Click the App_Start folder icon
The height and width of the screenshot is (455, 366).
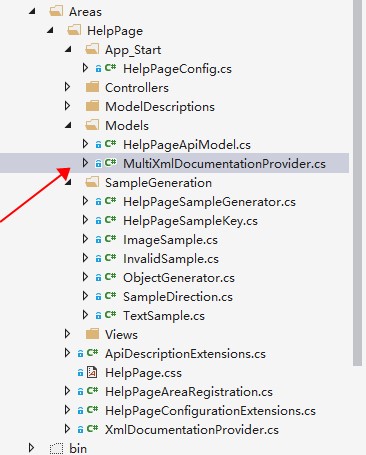pos(92,49)
